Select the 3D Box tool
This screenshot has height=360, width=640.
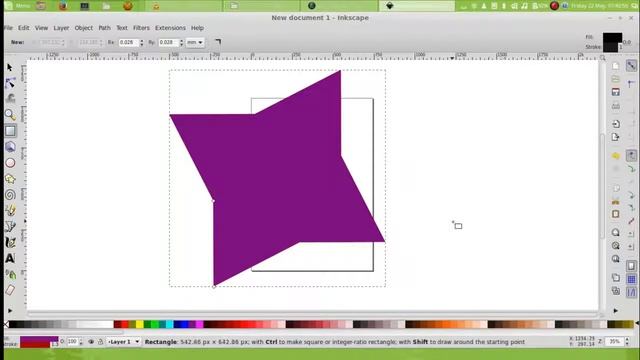point(11,147)
